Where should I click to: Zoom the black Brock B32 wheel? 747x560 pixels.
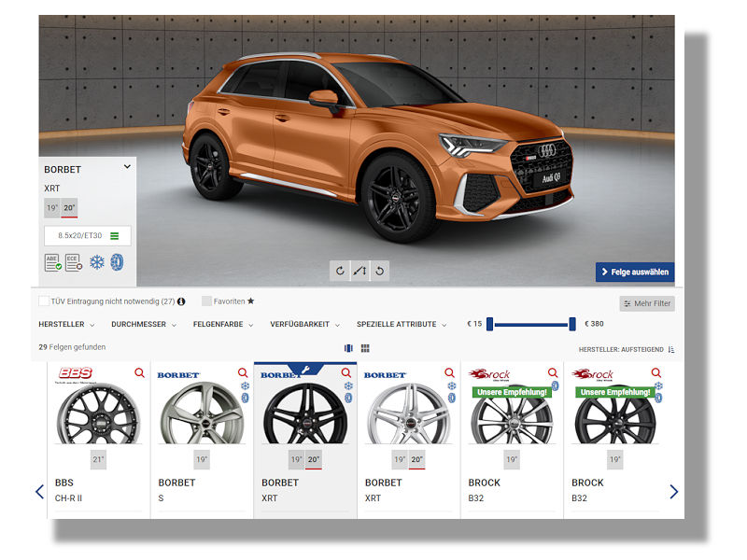pos(656,372)
